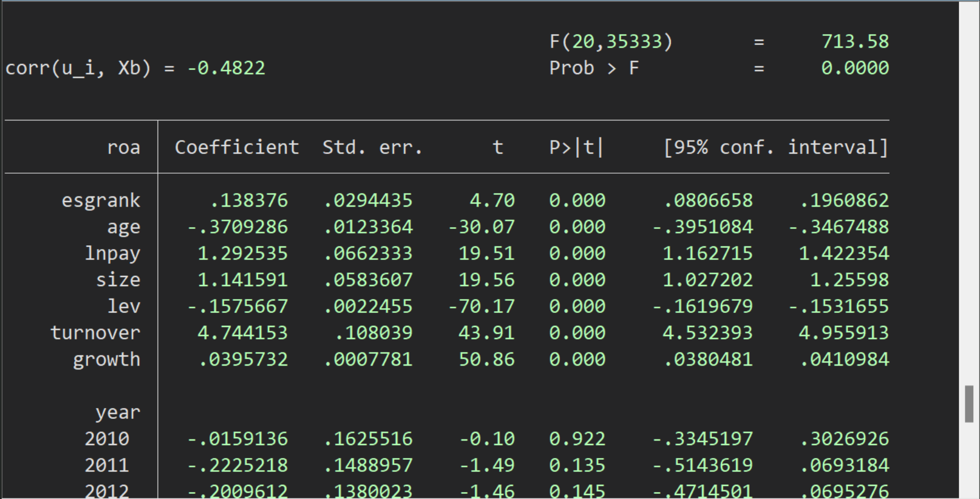Click the corr(u_i, Xb) value -0.4822
980x499 pixels.
pos(226,68)
